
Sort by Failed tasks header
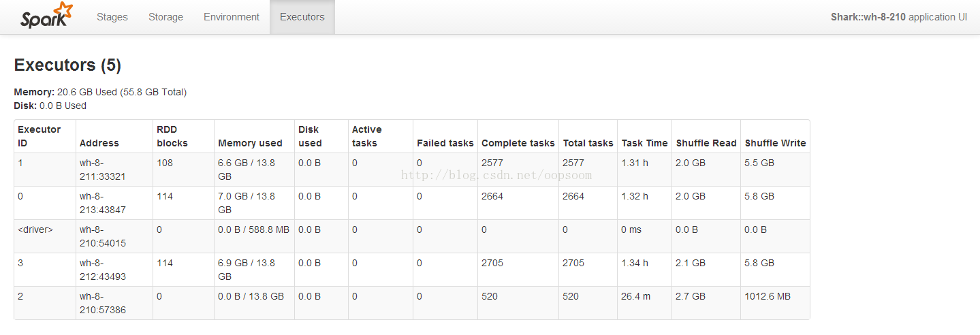[x=445, y=143]
